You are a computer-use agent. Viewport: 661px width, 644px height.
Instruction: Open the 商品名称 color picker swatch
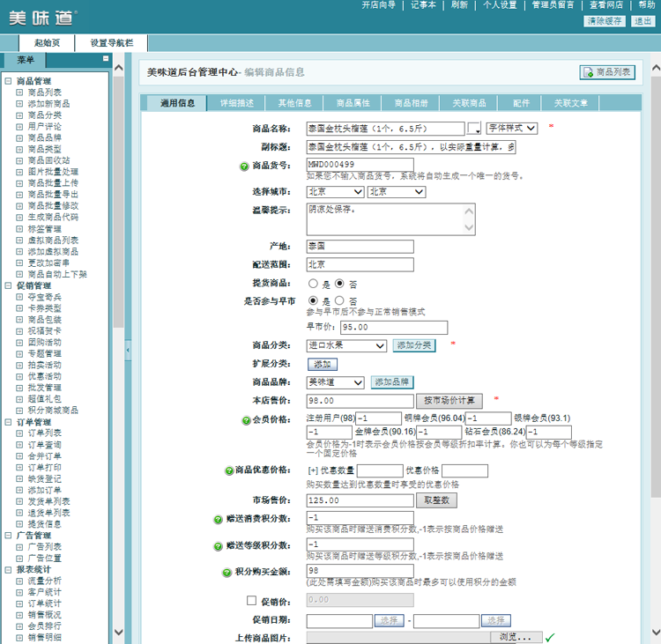click(x=474, y=128)
